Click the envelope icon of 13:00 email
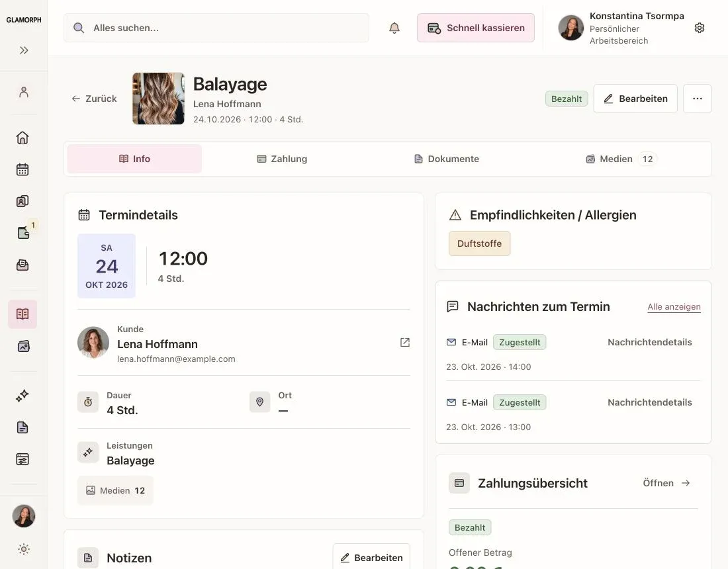Viewport: 728px width, 569px height. (451, 402)
